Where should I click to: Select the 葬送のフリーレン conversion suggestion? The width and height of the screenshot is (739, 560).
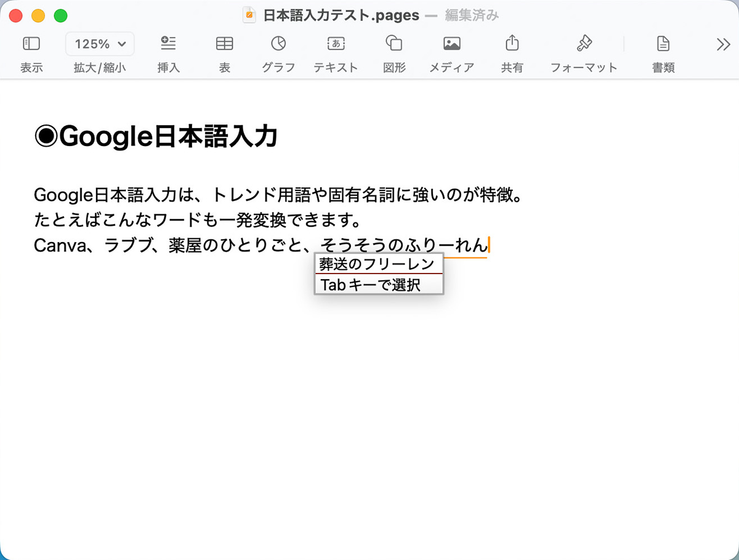pyautogui.click(x=379, y=264)
